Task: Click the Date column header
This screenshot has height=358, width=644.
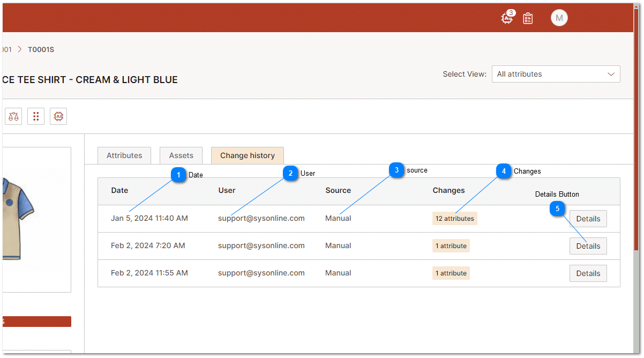Action: tap(119, 190)
